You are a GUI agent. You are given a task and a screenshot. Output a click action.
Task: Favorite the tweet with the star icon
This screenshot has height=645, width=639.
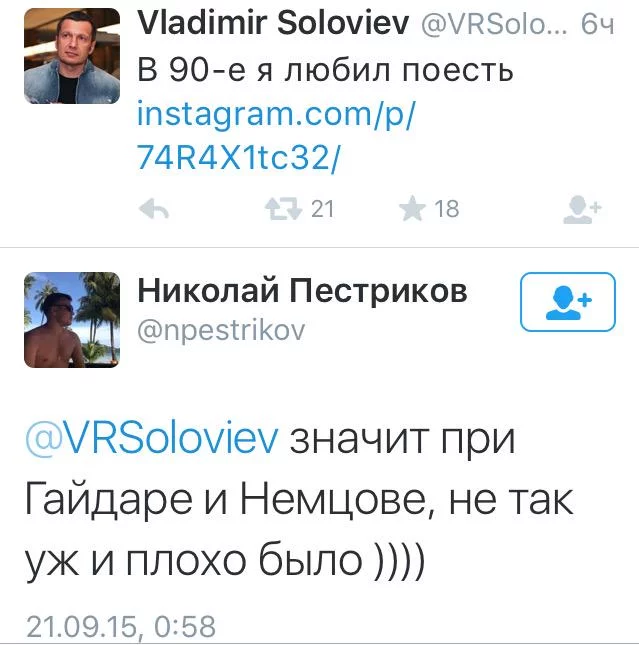pos(412,209)
